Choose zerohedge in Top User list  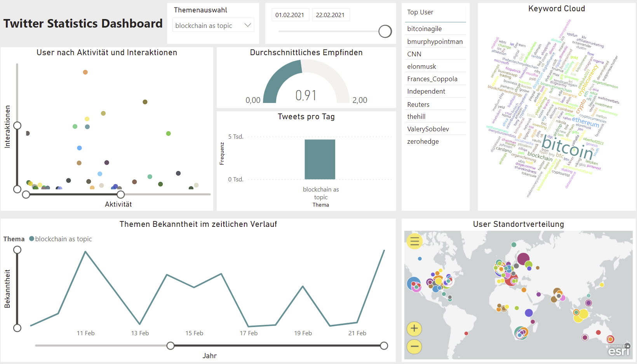click(423, 141)
